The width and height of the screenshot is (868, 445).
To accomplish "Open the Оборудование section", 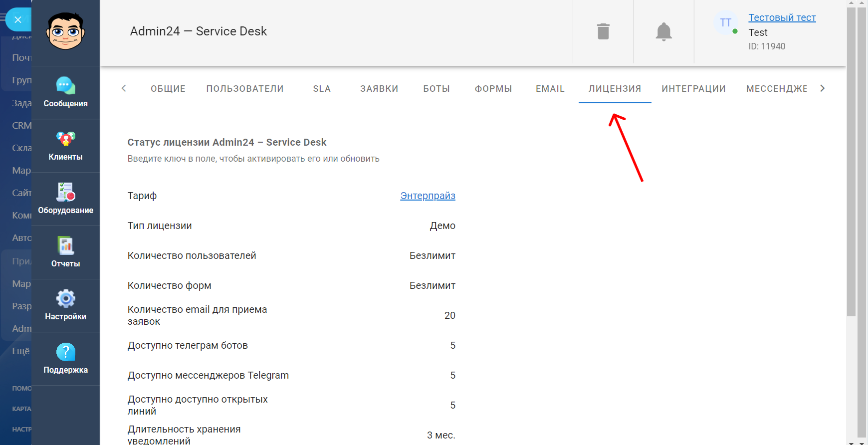I will pyautogui.click(x=65, y=200).
